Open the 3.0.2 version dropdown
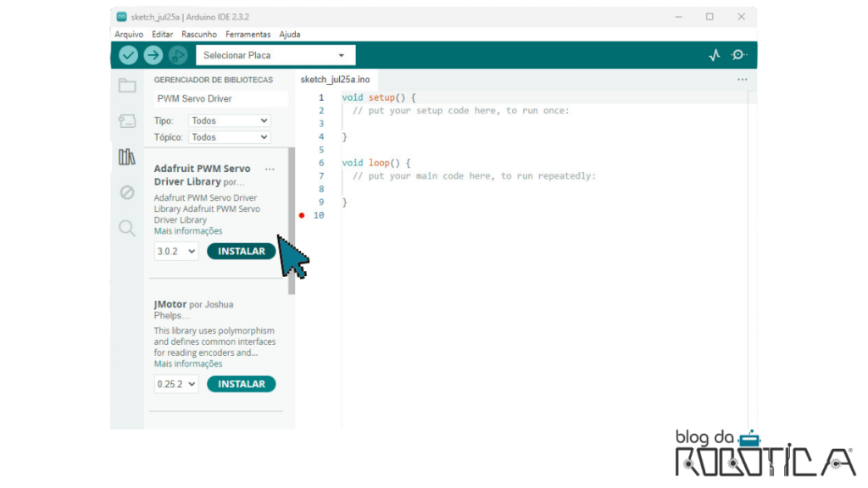Image resolution: width=868 pixels, height=488 pixels. 176,251
